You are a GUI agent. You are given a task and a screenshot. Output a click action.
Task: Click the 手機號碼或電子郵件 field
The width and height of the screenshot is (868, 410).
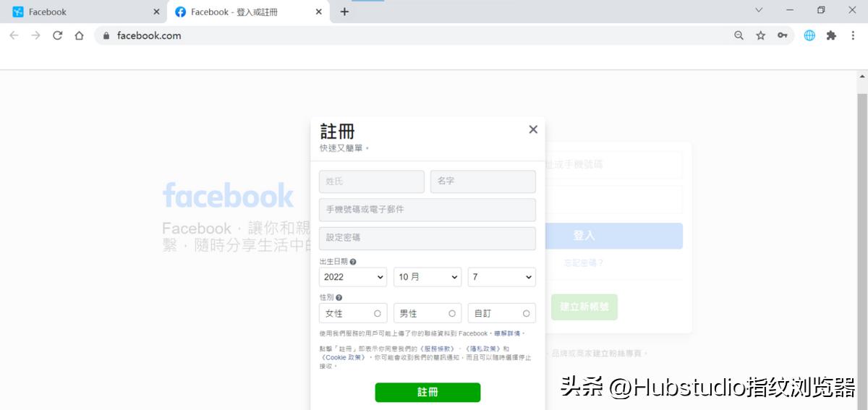(x=427, y=210)
